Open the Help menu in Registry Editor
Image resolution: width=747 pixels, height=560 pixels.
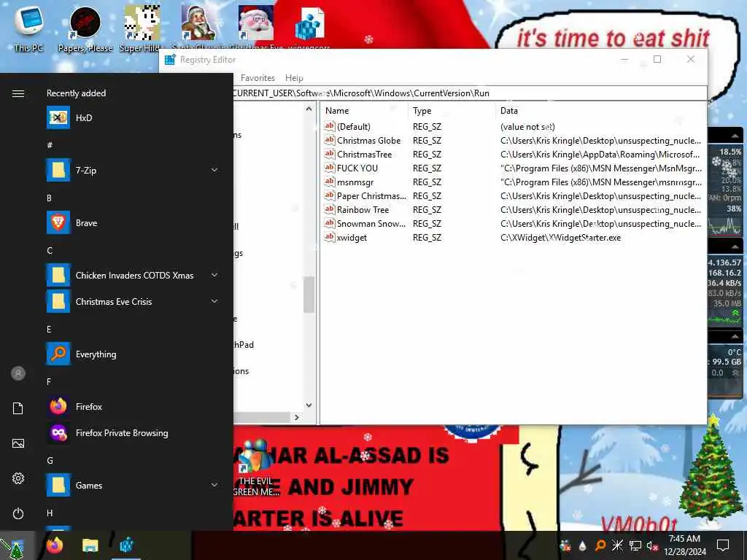294,78
